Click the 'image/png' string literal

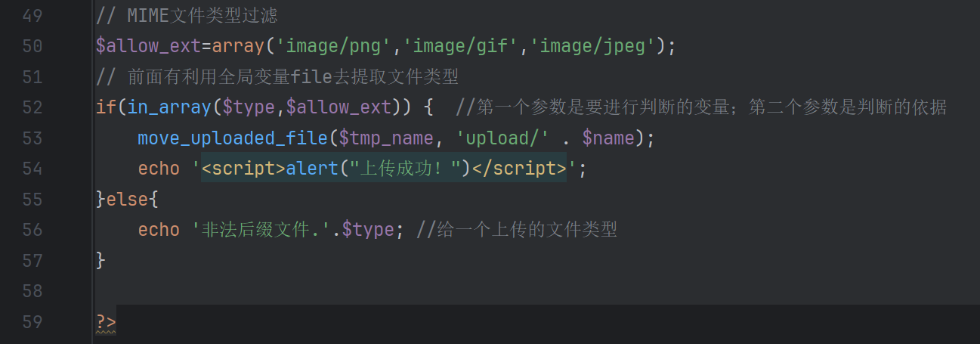(334, 46)
